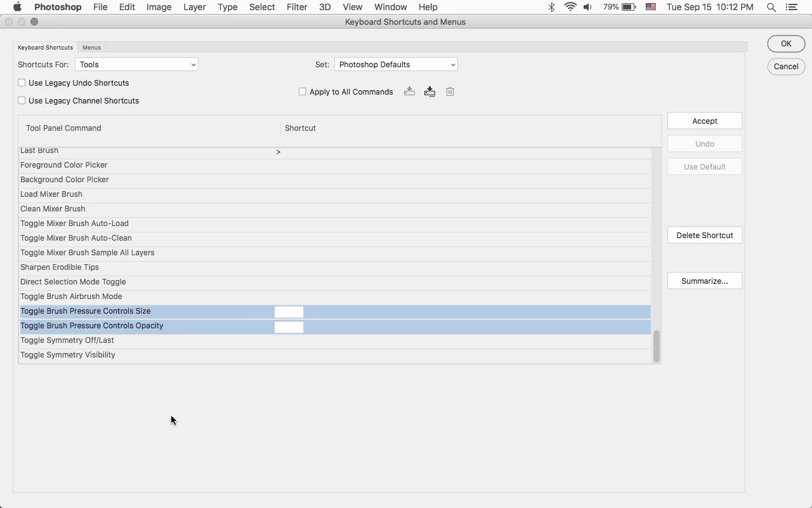The width and height of the screenshot is (812, 508).
Task: Enable Use Legacy Channel Shortcuts checkbox
Action: coord(22,100)
